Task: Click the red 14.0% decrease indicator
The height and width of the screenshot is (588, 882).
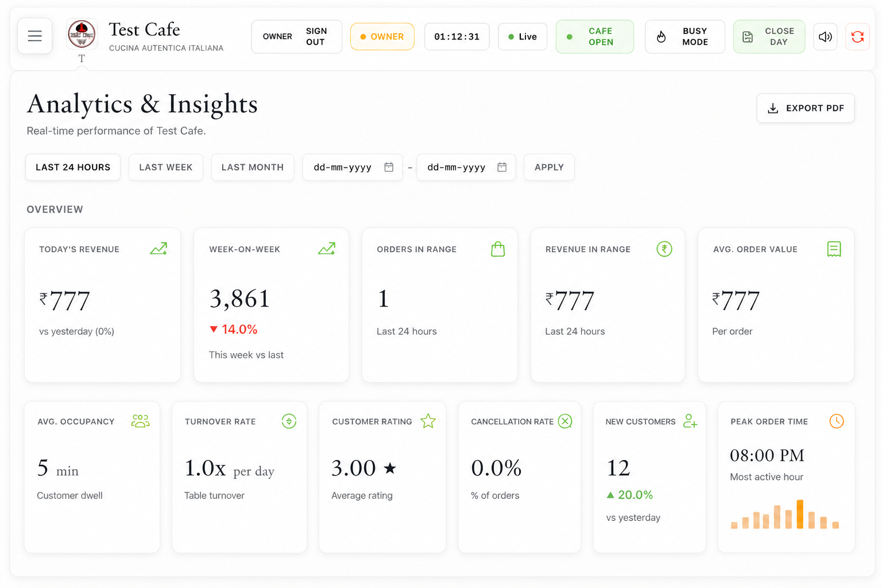Action: tap(233, 330)
